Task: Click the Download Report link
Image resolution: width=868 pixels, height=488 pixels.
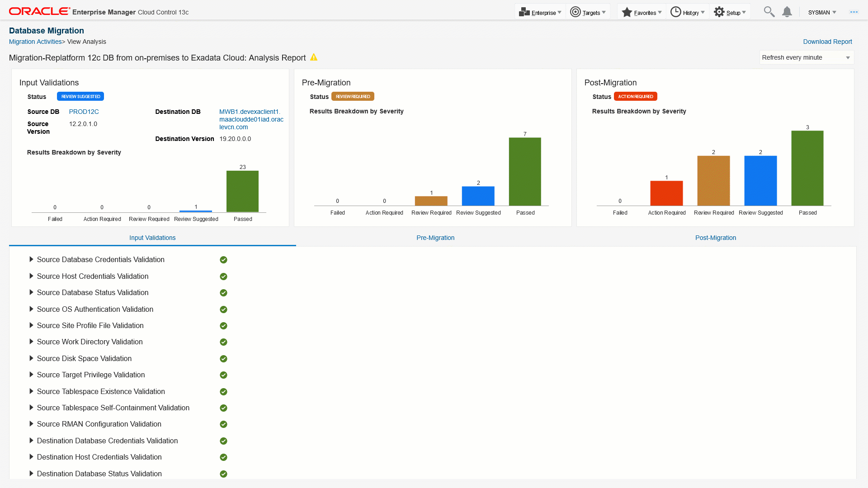Action: pos(827,42)
